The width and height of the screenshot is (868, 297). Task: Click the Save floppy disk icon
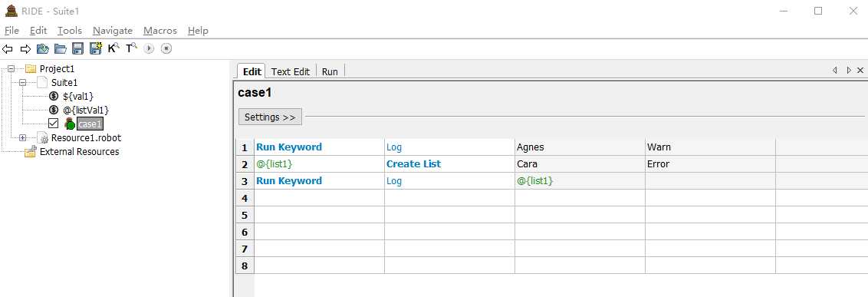78,49
